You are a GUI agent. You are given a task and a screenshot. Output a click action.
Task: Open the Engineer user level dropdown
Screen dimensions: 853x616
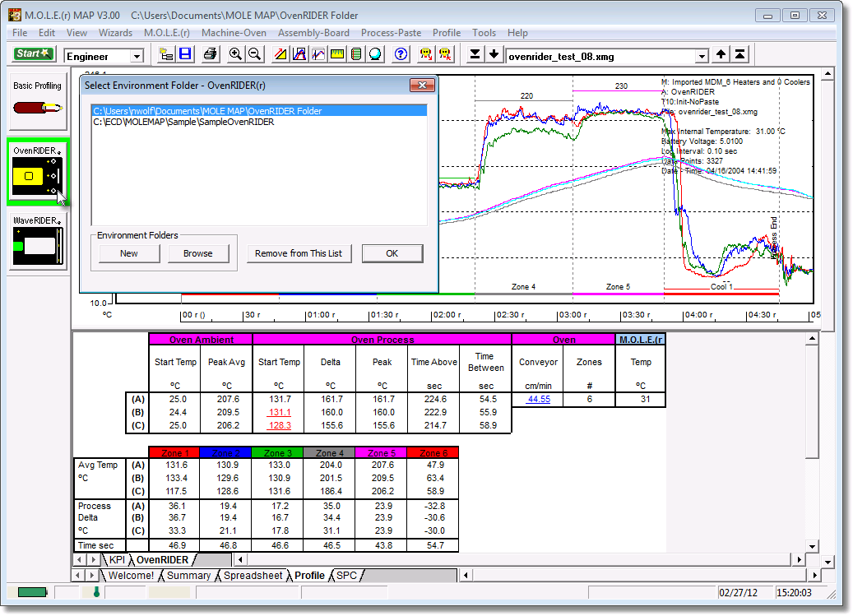pos(137,56)
